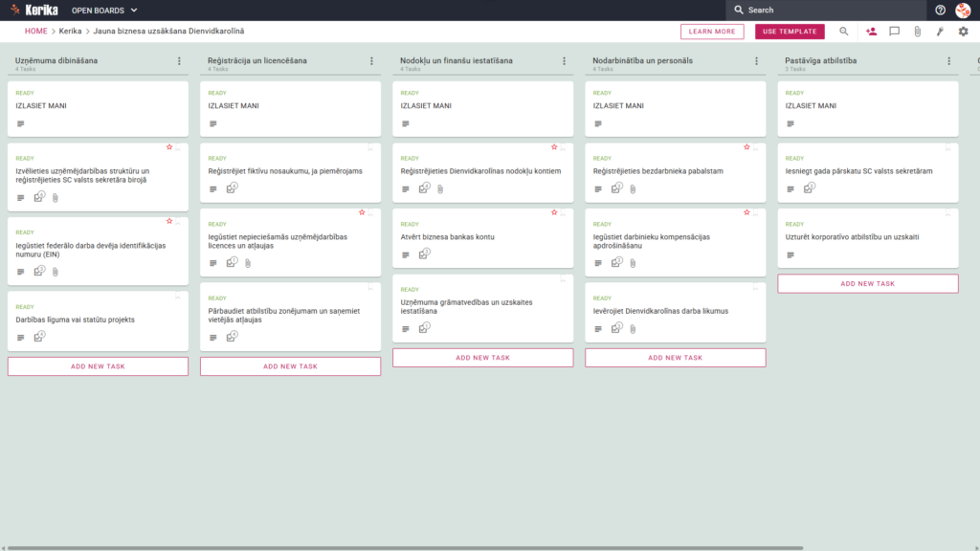The width and height of the screenshot is (980, 551).
Task: Toggle star on Iegūstiet federālo darba devēja card
Action: [x=168, y=221]
